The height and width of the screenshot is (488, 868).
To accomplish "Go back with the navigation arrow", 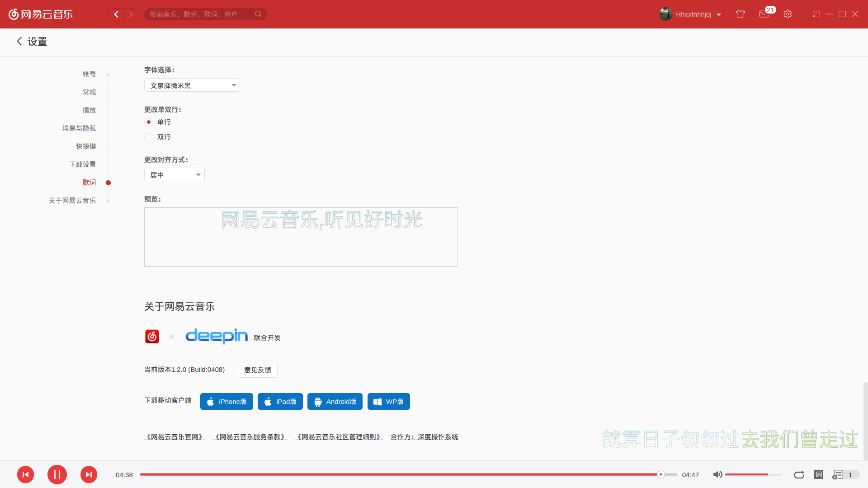I will [116, 14].
